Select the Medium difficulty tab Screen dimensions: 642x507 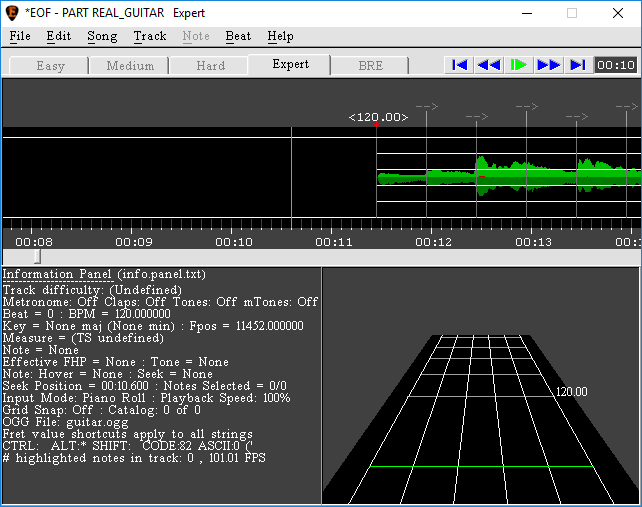130,66
